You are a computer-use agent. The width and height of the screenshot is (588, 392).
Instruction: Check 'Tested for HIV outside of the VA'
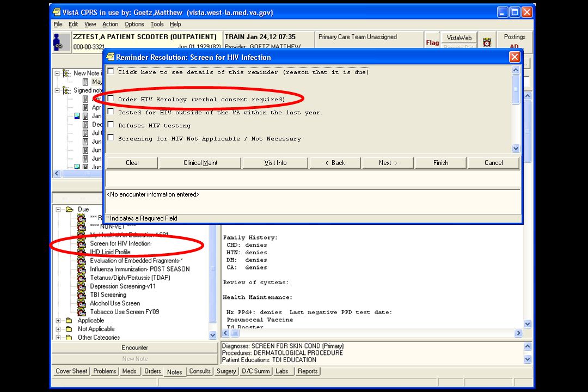click(111, 112)
